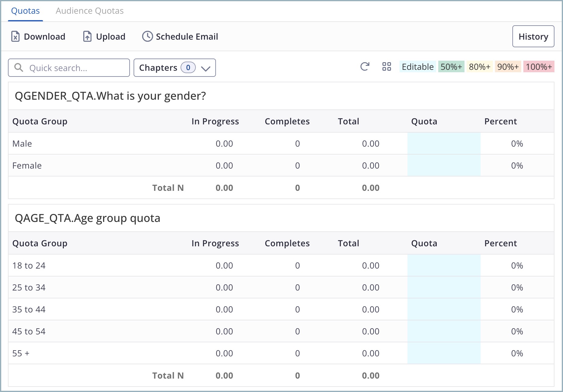This screenshot has width=563, height=392.
Task: Click the Completes value for 35 to 44
Action: tap(298, 309)
